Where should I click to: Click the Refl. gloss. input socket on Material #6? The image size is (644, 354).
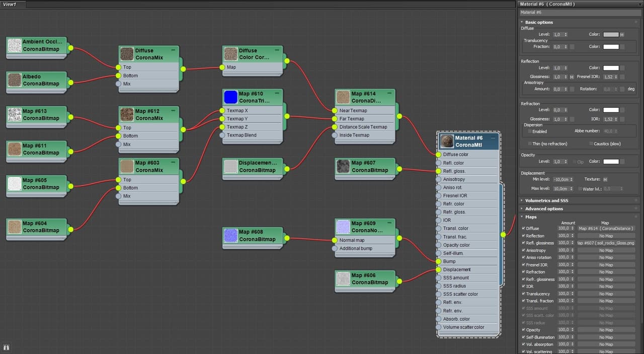coord(438,171)
